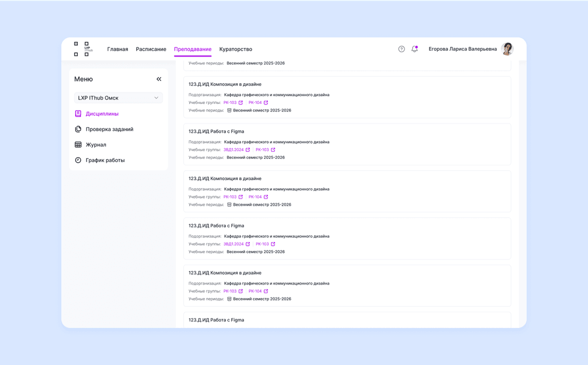Click the Журнал table icon

point(78,145)
